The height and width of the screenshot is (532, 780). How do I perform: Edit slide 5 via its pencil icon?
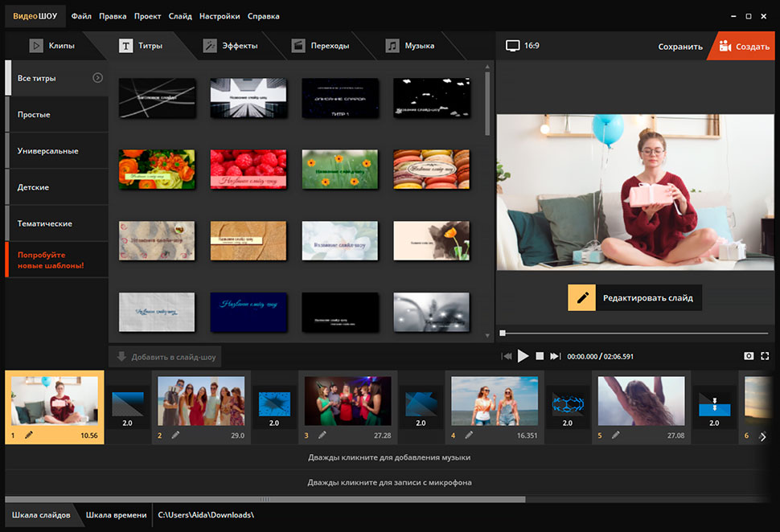tap(615, 435)
